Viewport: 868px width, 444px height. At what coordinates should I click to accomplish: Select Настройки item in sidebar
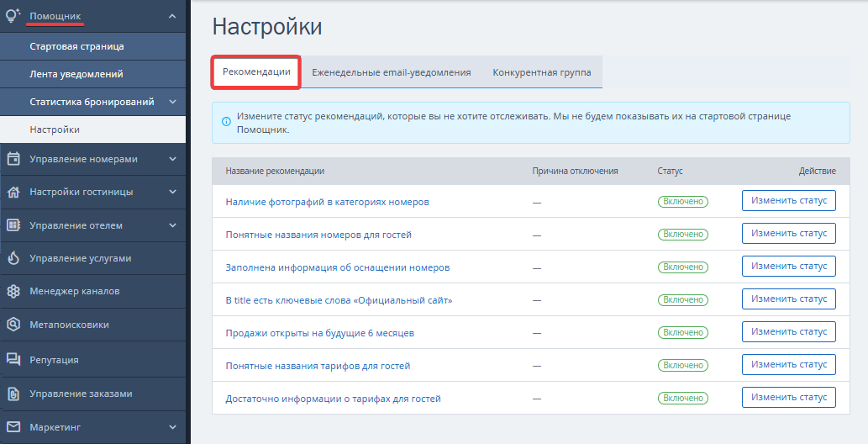93,129
